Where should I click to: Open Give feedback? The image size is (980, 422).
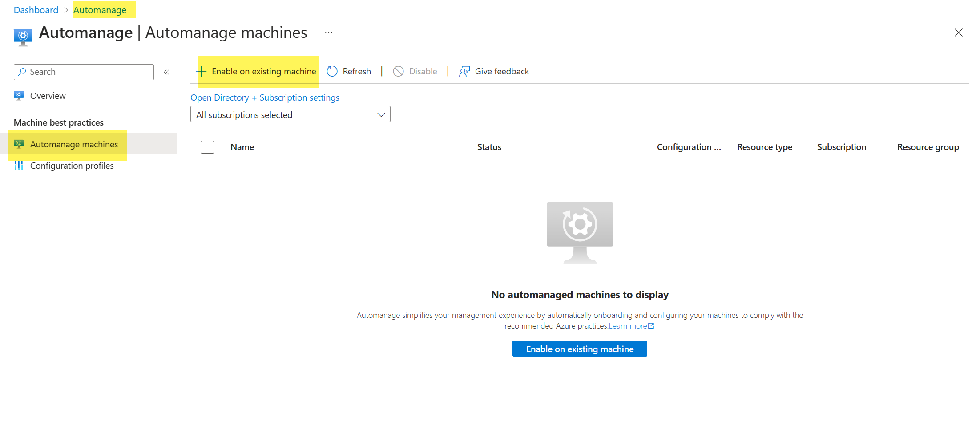pyautogui.click(x=494, y=71)
